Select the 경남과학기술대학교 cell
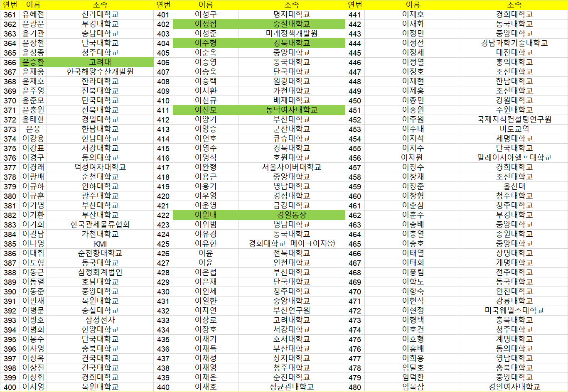Screen dimensions: 568x392 pos(514,43)
